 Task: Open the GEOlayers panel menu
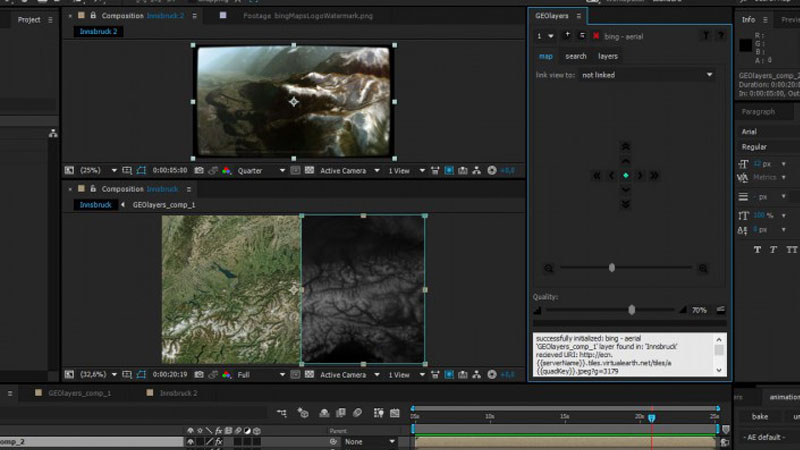[x=579, y=16]
